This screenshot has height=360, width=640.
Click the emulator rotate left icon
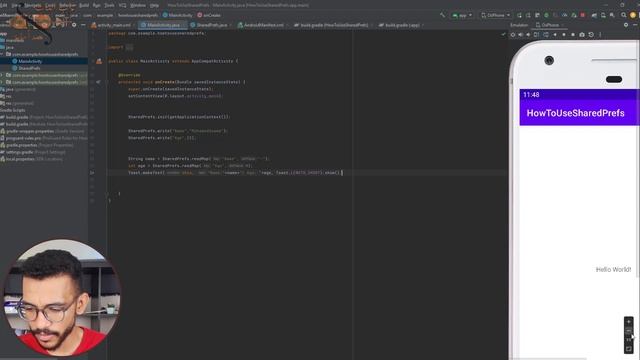click(536, 35)
